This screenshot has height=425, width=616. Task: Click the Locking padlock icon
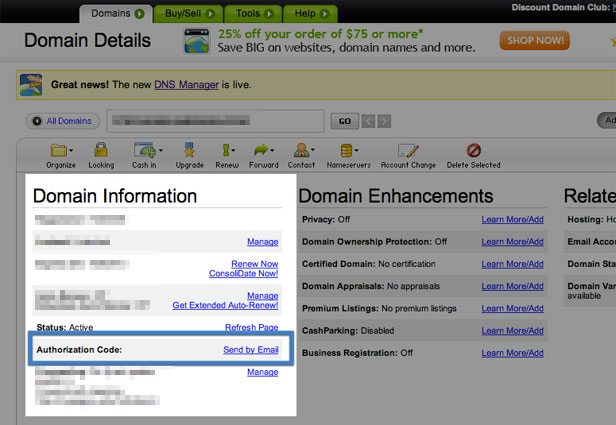101,151
